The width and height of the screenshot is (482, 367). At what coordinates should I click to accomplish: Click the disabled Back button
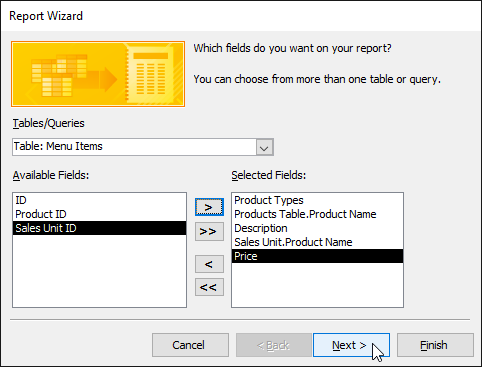pyautogui.click(x=274, y=345)
